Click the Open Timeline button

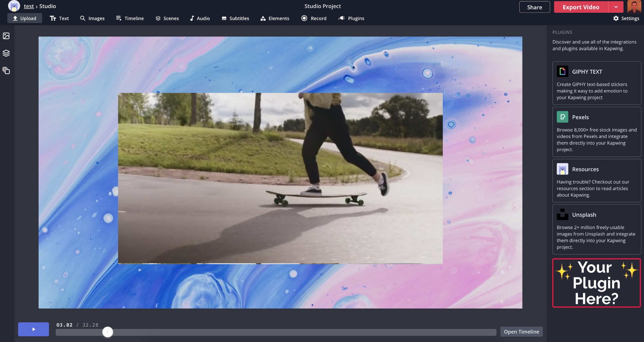pos(521,332)
